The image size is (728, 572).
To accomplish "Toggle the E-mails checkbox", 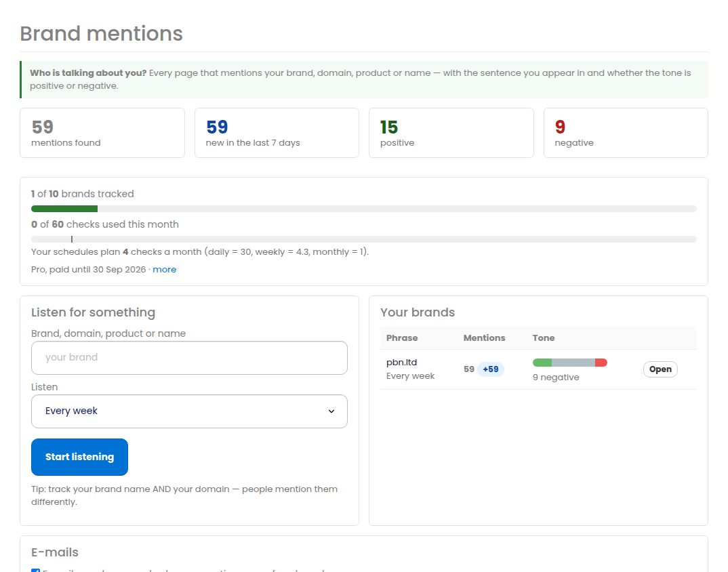I will 35,570.
